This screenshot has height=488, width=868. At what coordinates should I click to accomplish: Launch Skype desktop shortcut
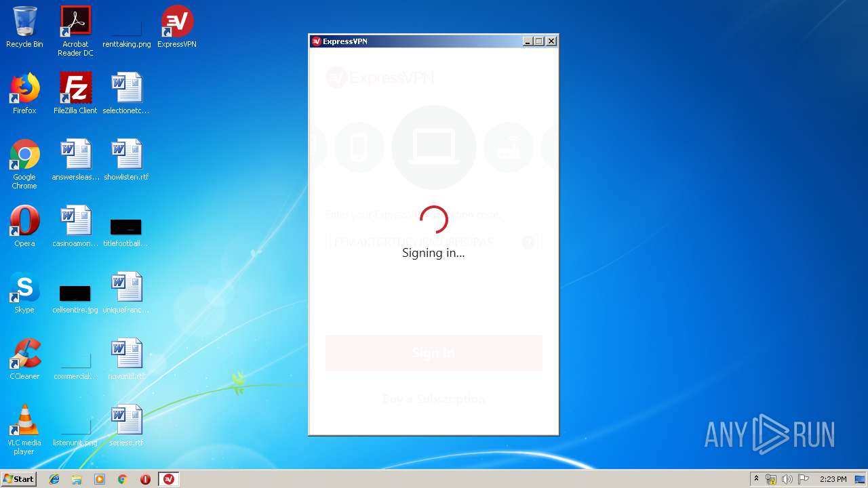point(24,293)
